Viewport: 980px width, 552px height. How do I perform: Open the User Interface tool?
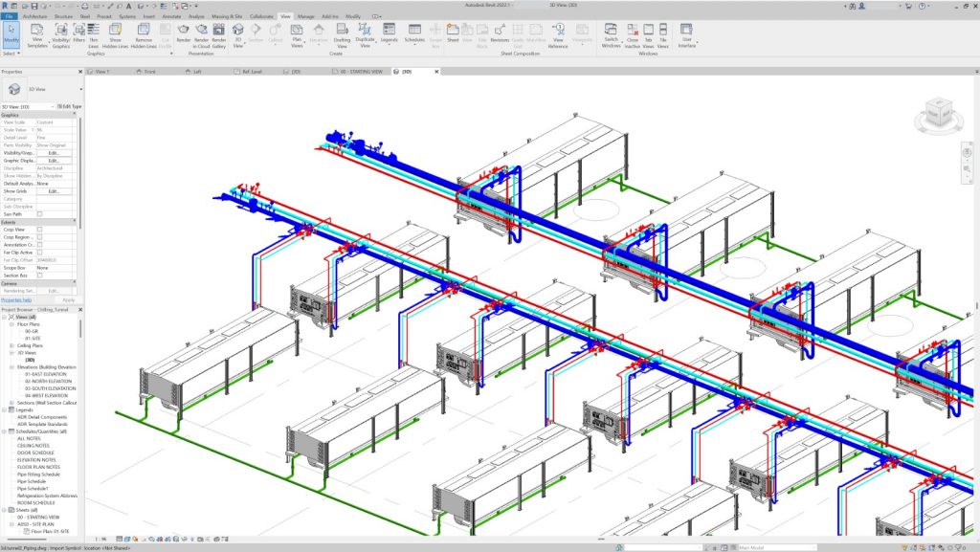click(x=686, y=35)
